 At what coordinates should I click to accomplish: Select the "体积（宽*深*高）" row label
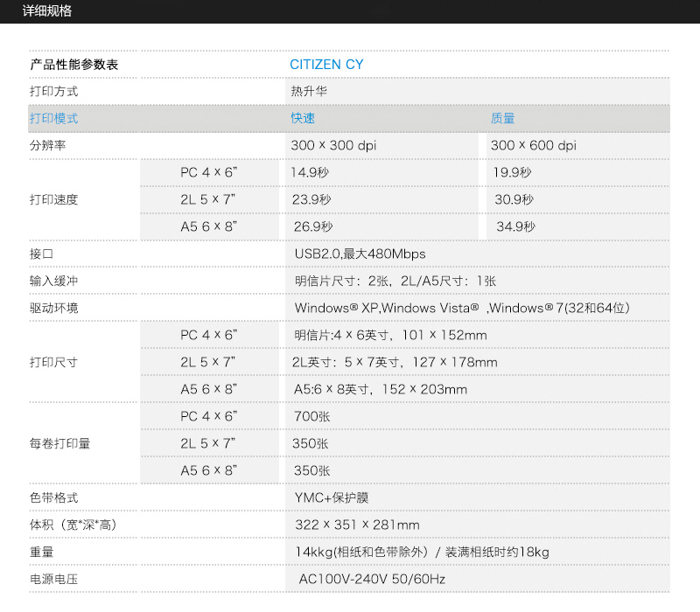(73, 525)
